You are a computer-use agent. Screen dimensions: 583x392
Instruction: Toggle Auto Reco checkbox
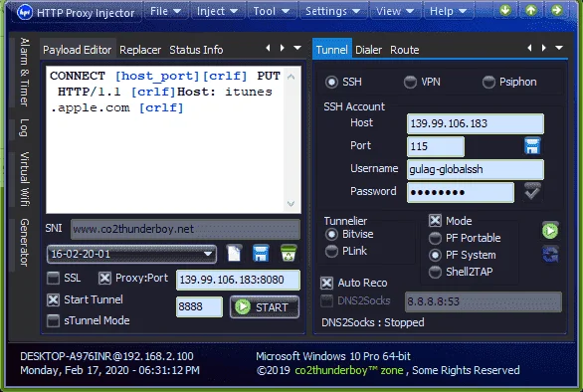point(327,283)
